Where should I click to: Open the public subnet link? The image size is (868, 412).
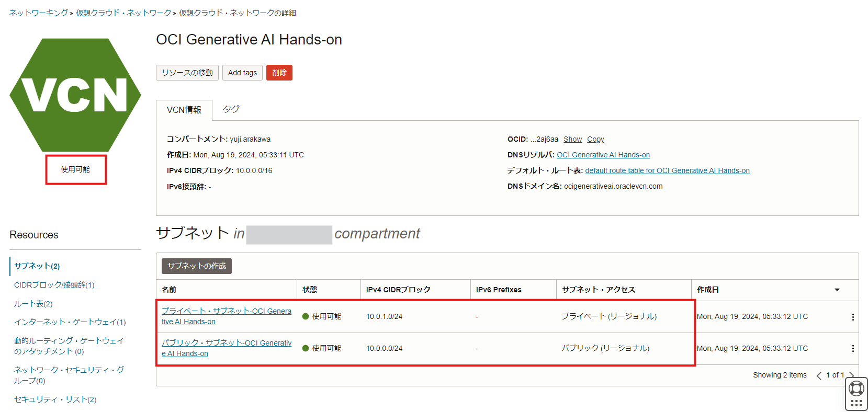[x=227, y=348]
